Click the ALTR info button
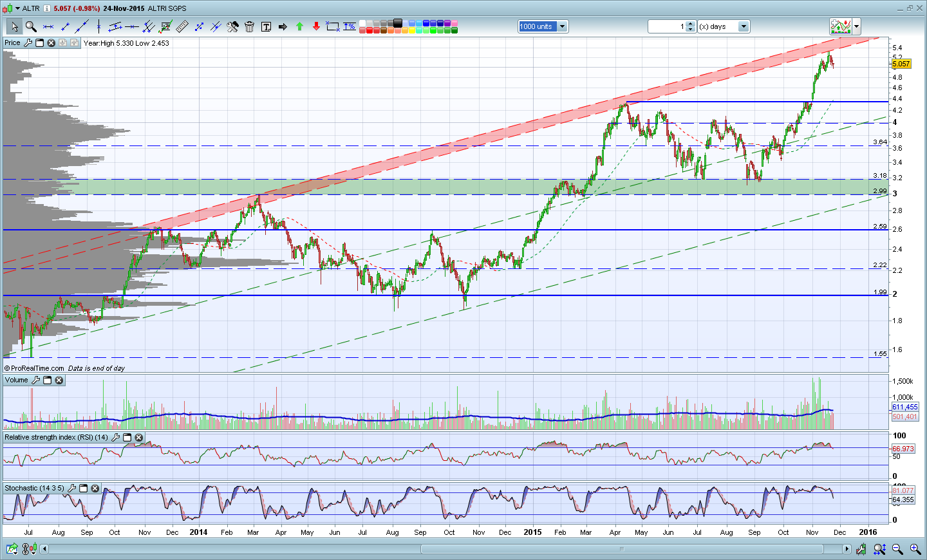Viewport: 927px width, 560px height. click(46, 8)
